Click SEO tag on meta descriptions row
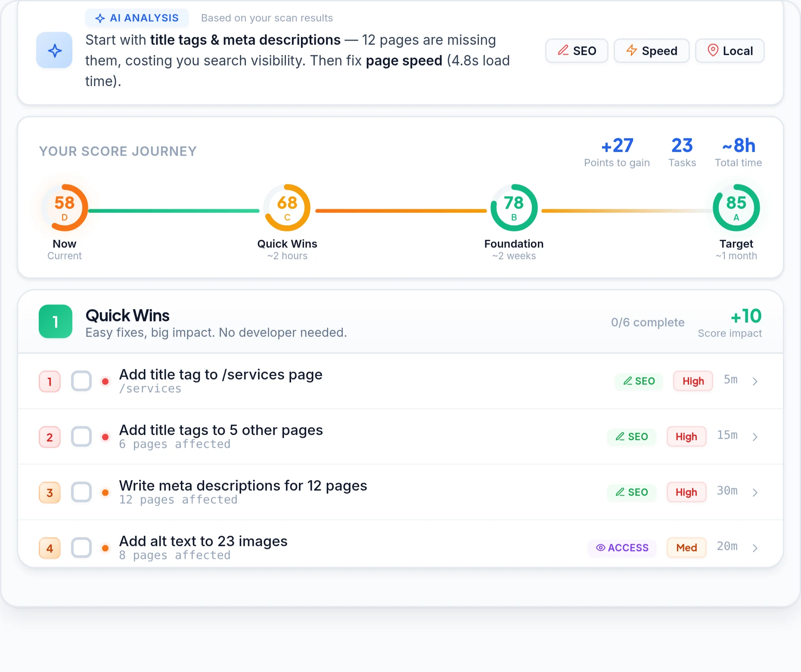 [x=632, y=492]
